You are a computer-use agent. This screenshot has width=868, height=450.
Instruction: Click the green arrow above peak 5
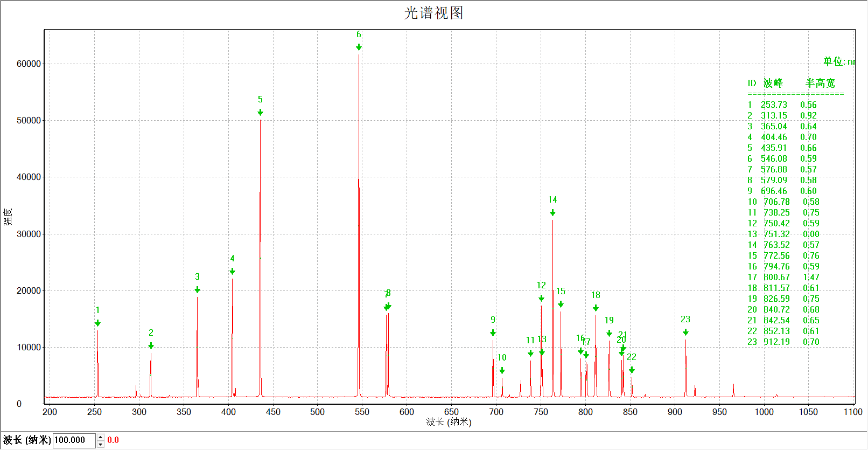[260, 113]
